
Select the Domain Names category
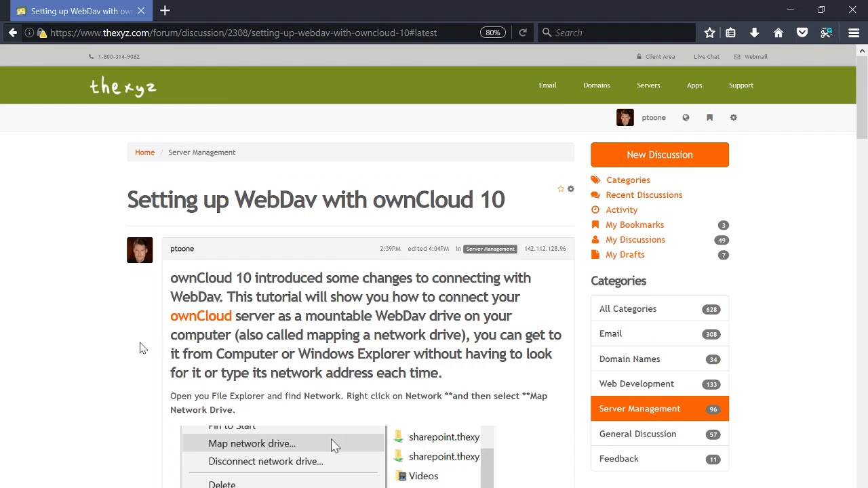tap(660, 359)
